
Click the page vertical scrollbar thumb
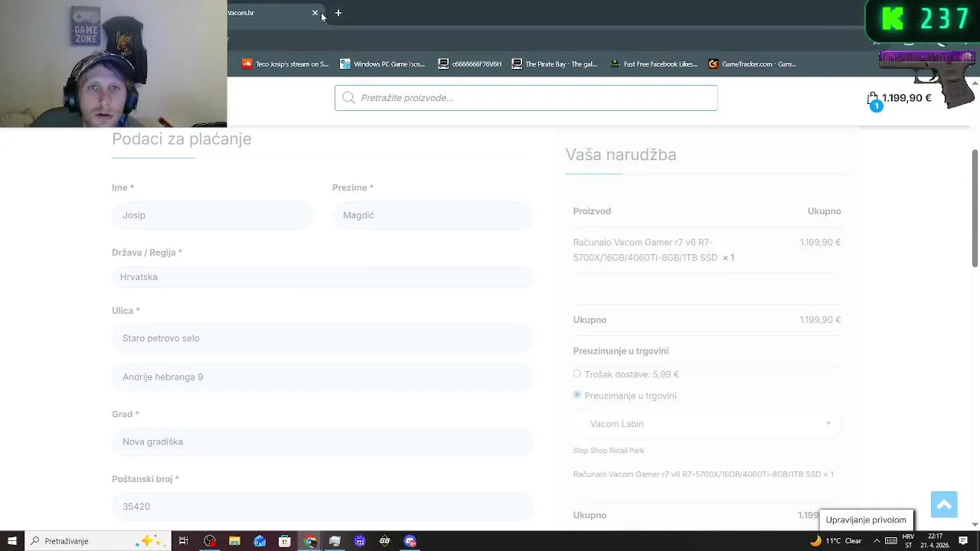tap(975, 207)
